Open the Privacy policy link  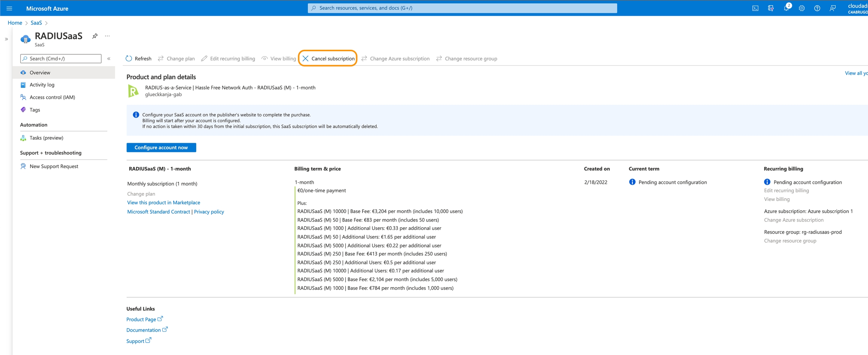point(209,212)
